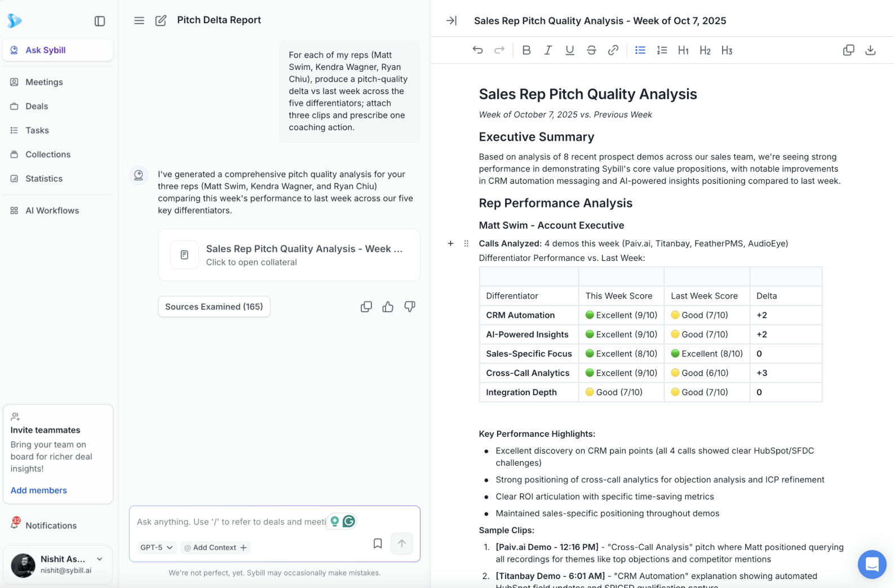This screenshot has height=588, width=894.
Task: Toggle numbered list formatting
Action: 662,50
